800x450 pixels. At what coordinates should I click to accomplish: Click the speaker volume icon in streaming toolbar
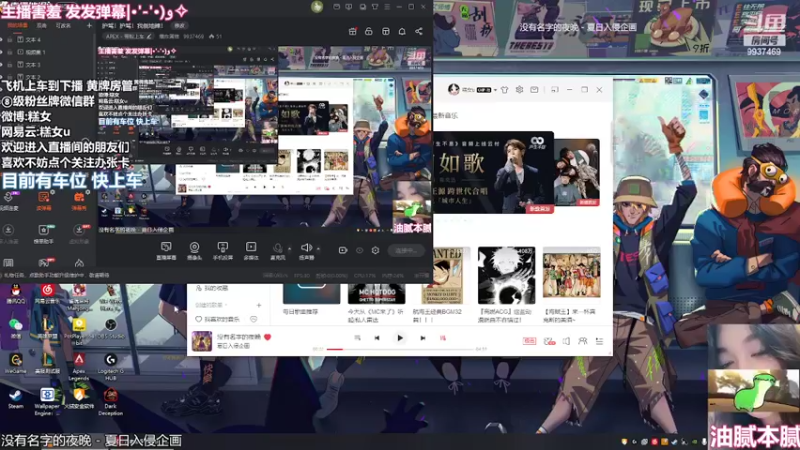(306, 247)
